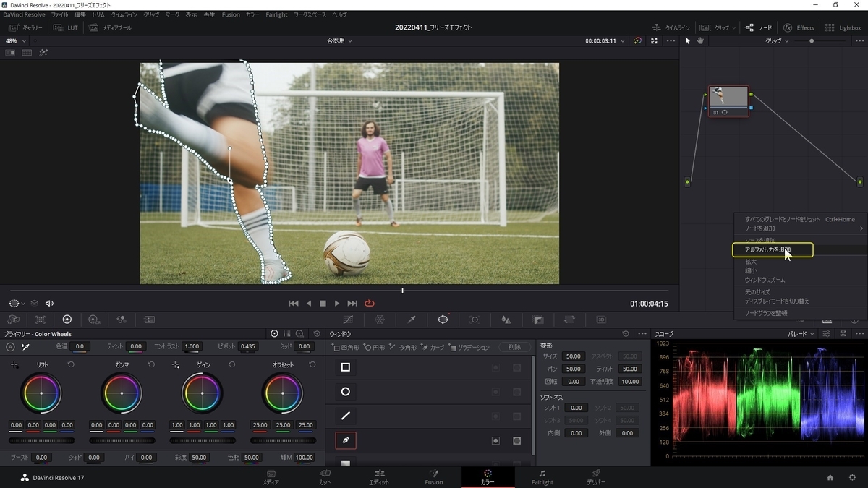Expand the ノードを追加 submenu
Image resolution: width=868 pixels, height=488 pixels.
pos(801,228)
